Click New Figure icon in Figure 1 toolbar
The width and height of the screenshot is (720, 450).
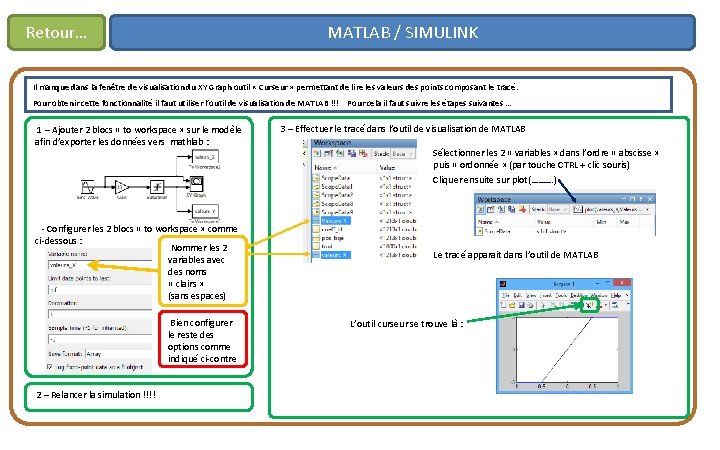(503, 305)
